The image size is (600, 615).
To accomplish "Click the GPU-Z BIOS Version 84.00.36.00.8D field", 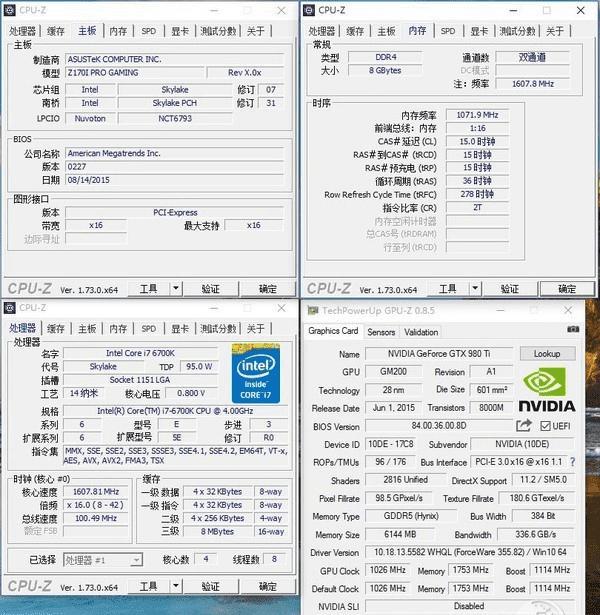I will (x=439, y=426).
